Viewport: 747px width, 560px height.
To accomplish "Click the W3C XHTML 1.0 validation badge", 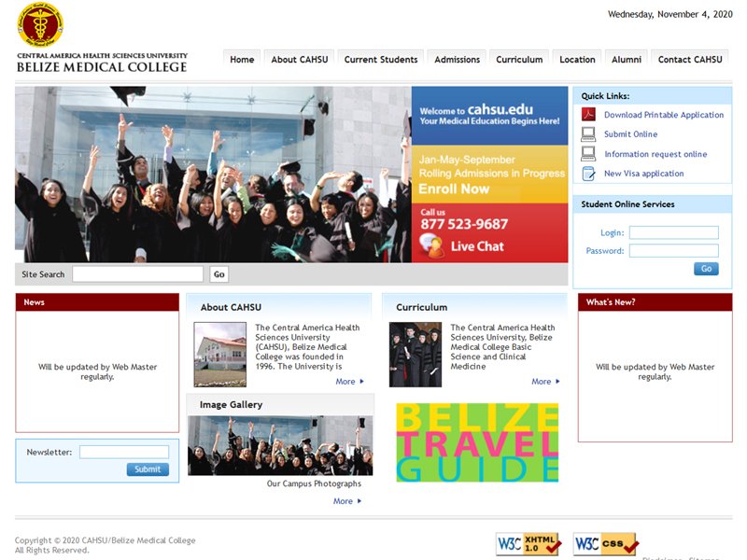I will click(528, 543).
